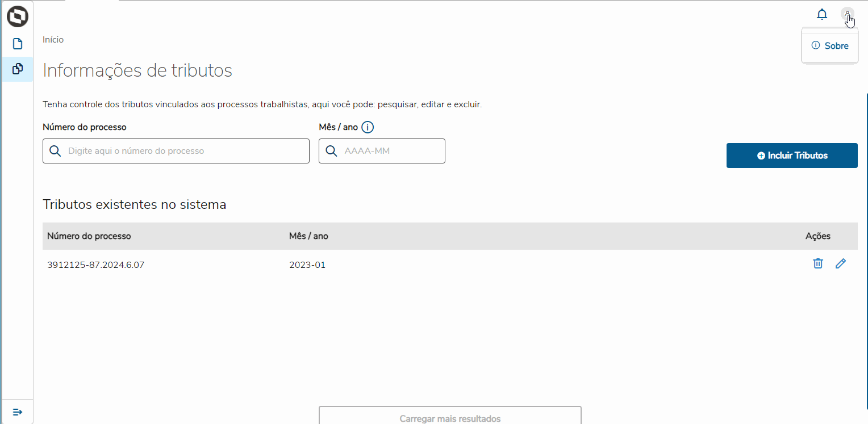
Task: Click the TOTVS logo icon
Action: 17,16
